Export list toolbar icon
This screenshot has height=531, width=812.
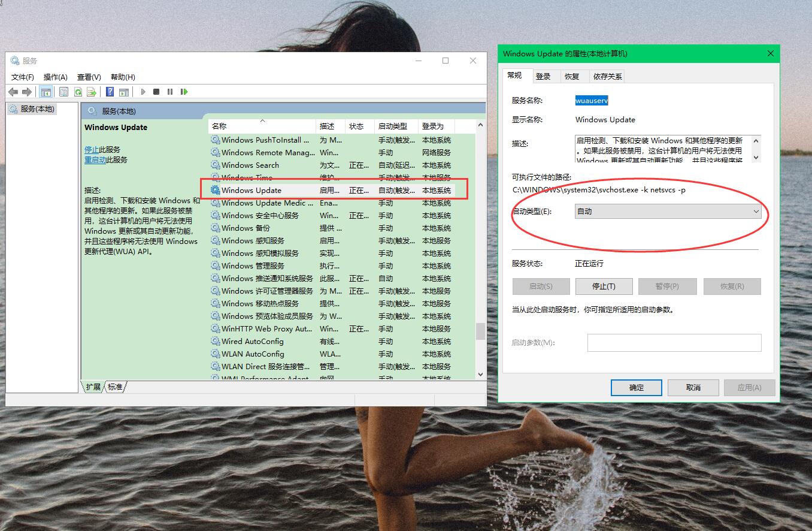[x=92, y=92]
